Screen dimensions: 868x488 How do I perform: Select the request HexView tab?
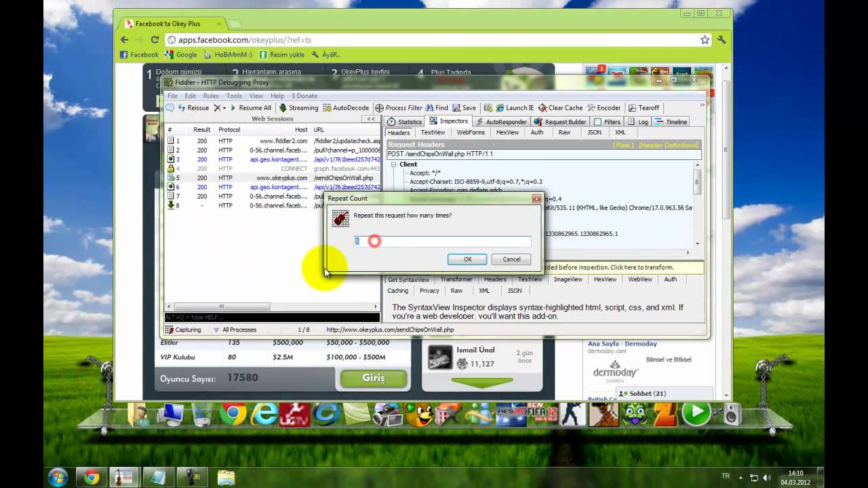[507, 133]
